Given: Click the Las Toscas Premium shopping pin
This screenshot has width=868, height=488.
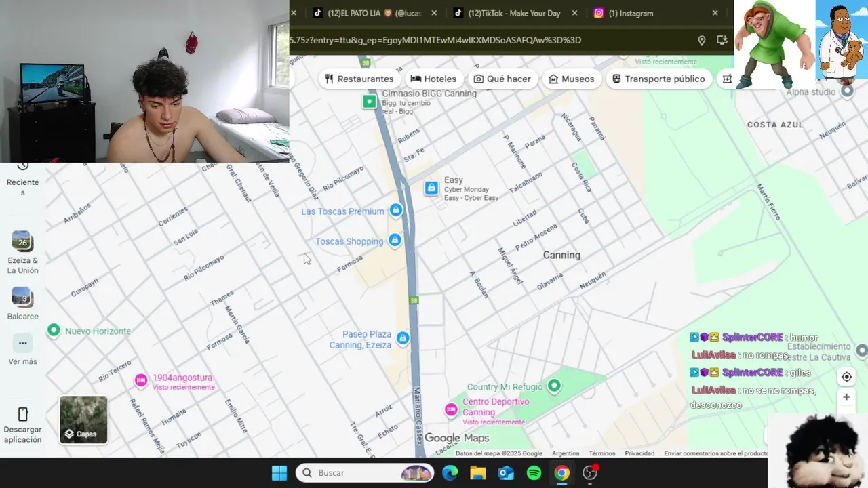Looking at the screenshot, I should (396, 210).
